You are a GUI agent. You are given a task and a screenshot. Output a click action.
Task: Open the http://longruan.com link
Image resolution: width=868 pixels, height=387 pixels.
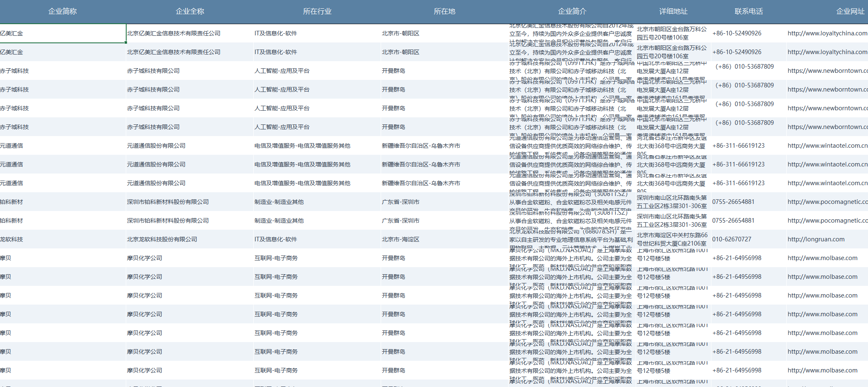click(x=816, y=239)
